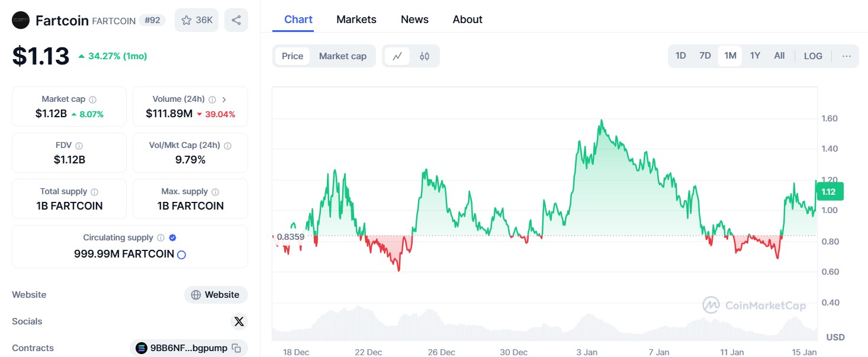The image size is (868, 357).
Task: Show Volume (24h) info icon
Action: [212, 99]
